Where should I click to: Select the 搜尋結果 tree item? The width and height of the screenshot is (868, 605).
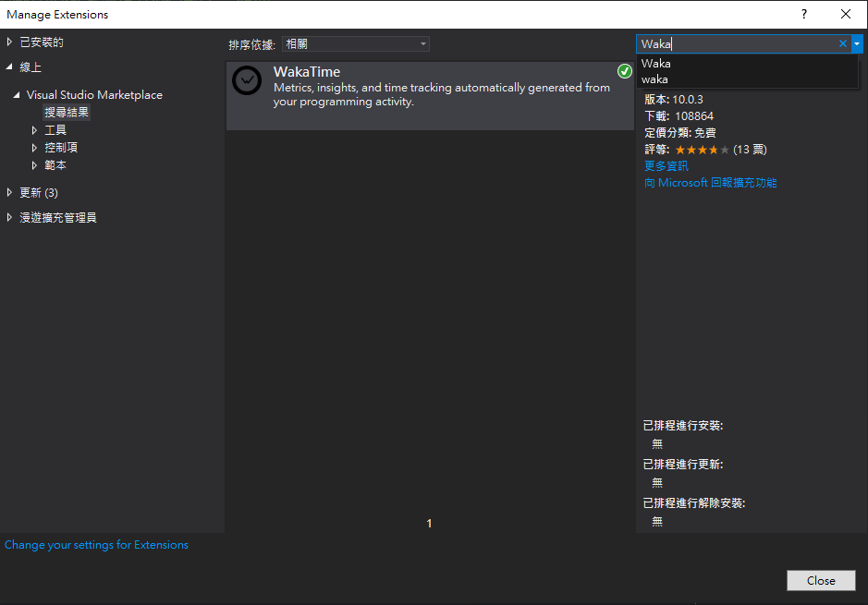[x=67, y=113]
